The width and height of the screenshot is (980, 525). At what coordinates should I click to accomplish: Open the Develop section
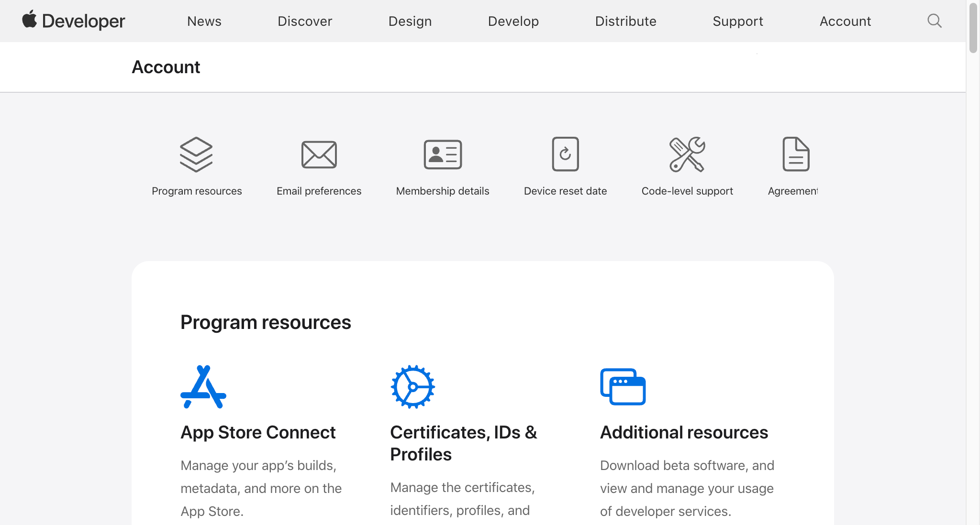click(x=513, y=21)
